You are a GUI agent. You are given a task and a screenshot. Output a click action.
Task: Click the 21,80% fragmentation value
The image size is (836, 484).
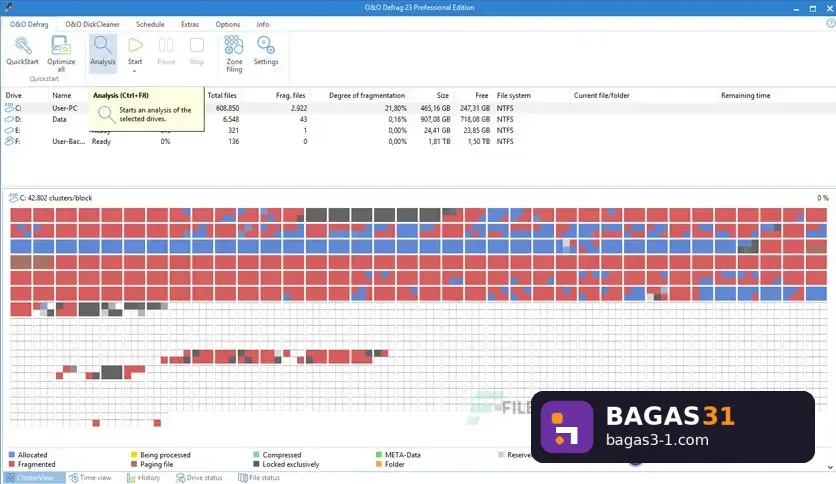(x=396, y=108)
